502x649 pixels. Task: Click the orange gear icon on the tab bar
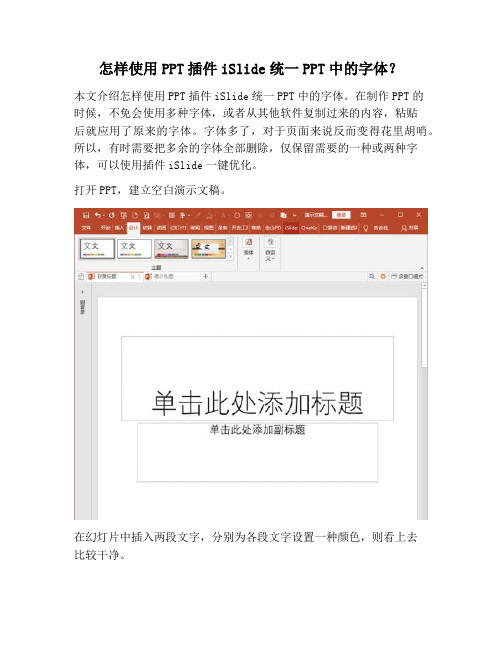click(x=383, y=276)
